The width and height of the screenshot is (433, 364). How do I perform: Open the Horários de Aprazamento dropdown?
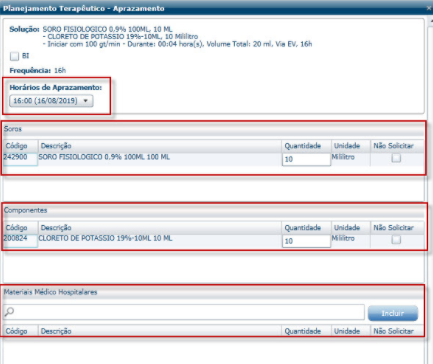coord(51,101)
